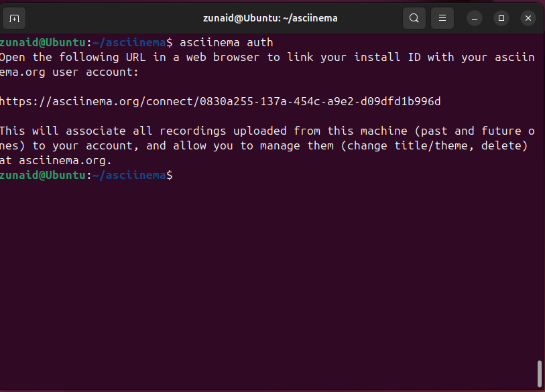Click the typed command asciinema auth
Image resolution: width=545 pixels, height=392 pixels.
click(227, 42)
